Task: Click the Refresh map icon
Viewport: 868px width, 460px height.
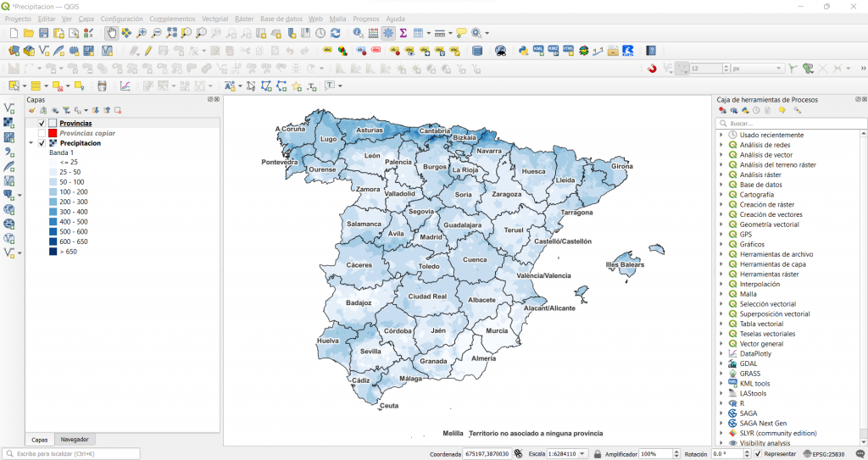Action: click(336, 33)
